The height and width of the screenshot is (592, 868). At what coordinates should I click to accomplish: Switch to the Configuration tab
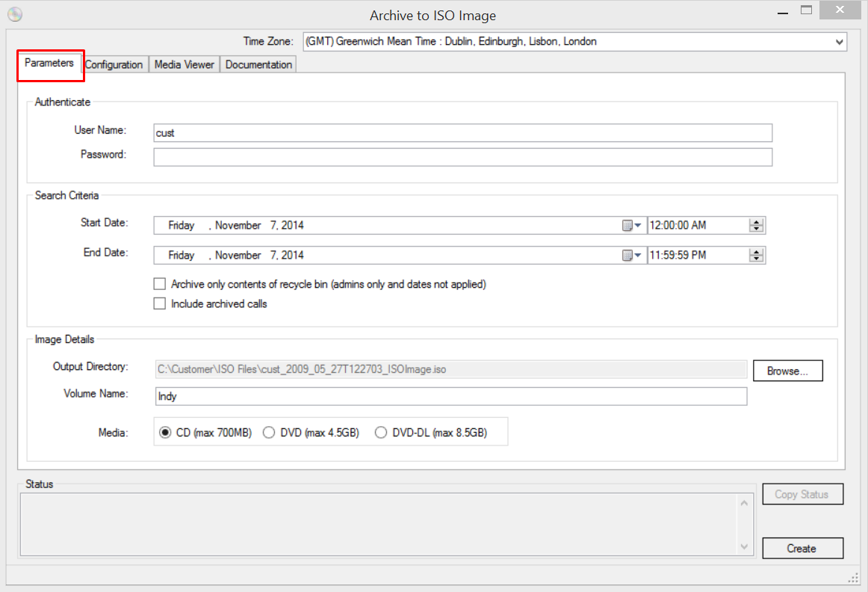114,65
